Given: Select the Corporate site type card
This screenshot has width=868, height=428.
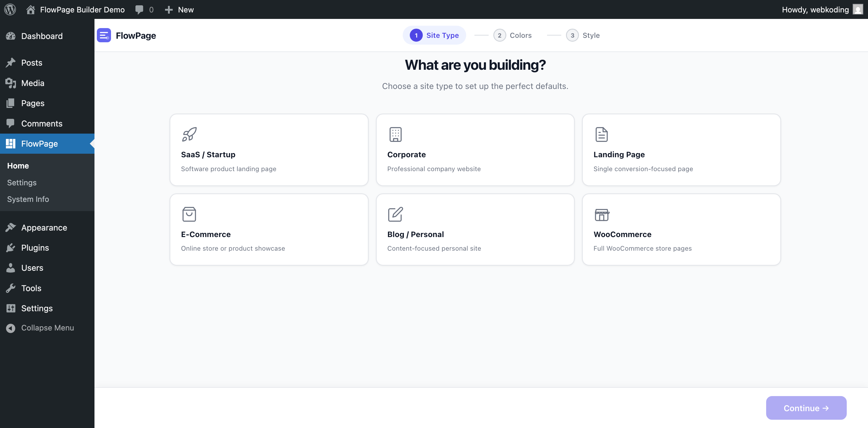Looking at the screenshot, I should click(x=475, y=150).
